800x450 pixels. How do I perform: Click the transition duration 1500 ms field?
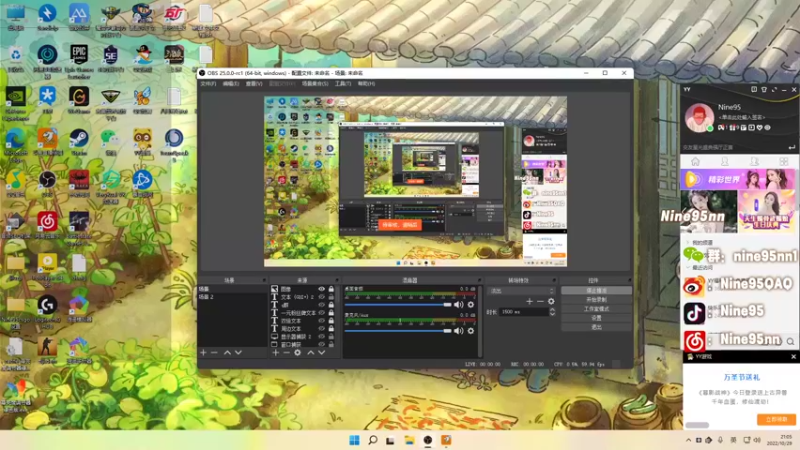(x=523, y=312)
